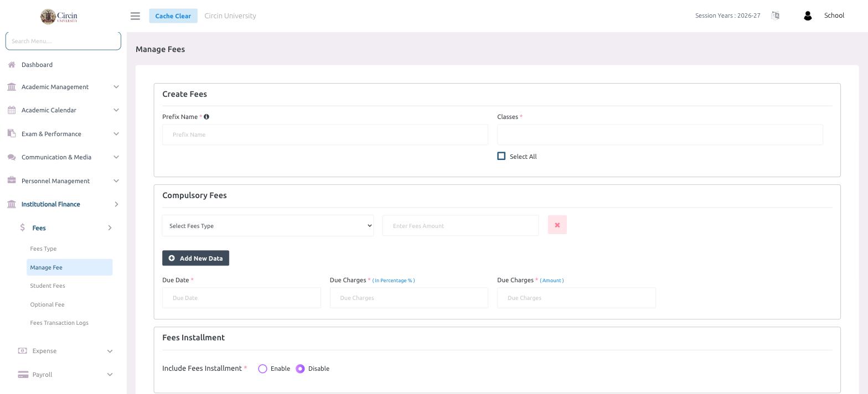This screenshot has width=868, height=394.
Task: Click the School user name
Action: point(834,15)
